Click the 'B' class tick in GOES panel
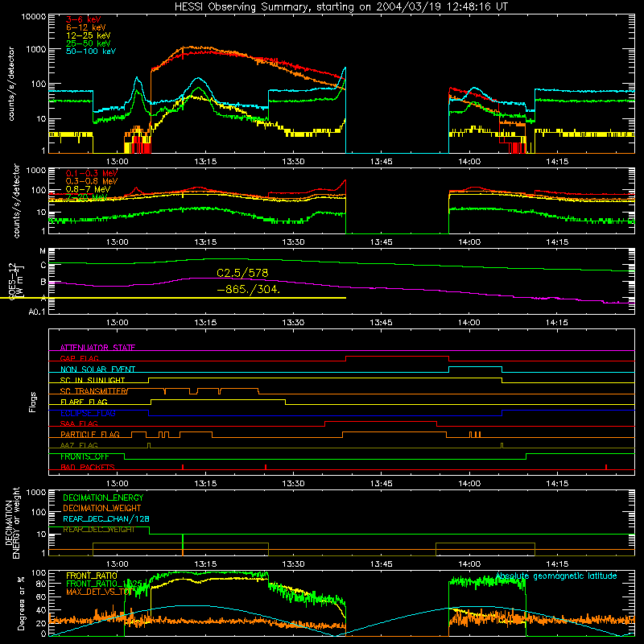Image resolution: width=644 pixels, height=644 pixels. click(x=43, y=283)
